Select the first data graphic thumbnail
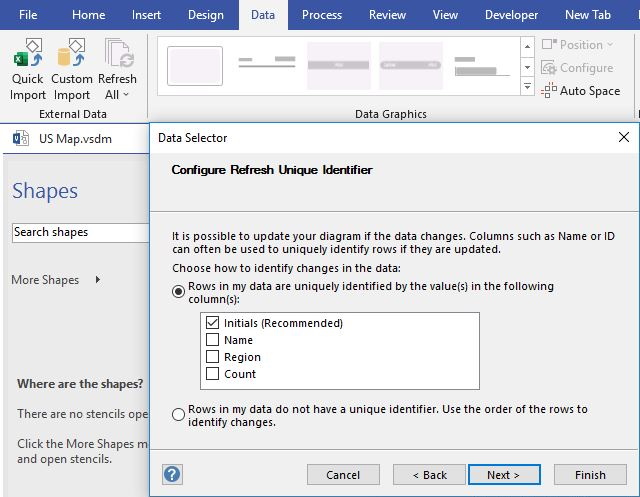The width and height of the screenshot is (640, 497). 195,66
